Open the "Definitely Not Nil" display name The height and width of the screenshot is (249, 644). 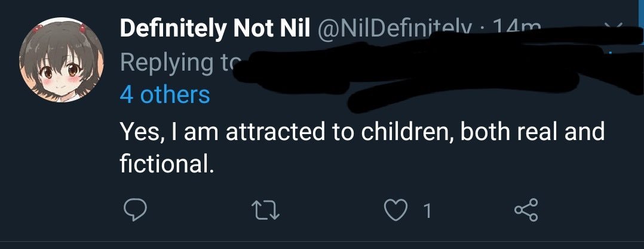coord(214,28)
